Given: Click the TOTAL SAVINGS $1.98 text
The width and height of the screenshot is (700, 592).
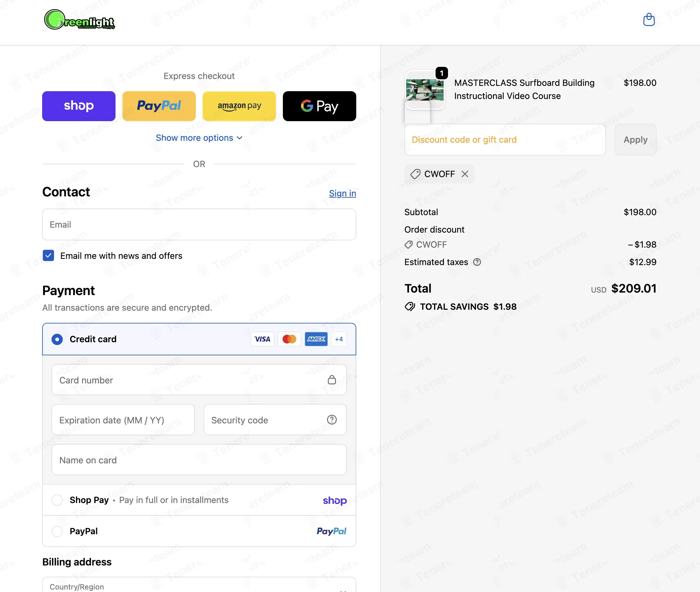Looking at the screenshot, I should 468,306.
